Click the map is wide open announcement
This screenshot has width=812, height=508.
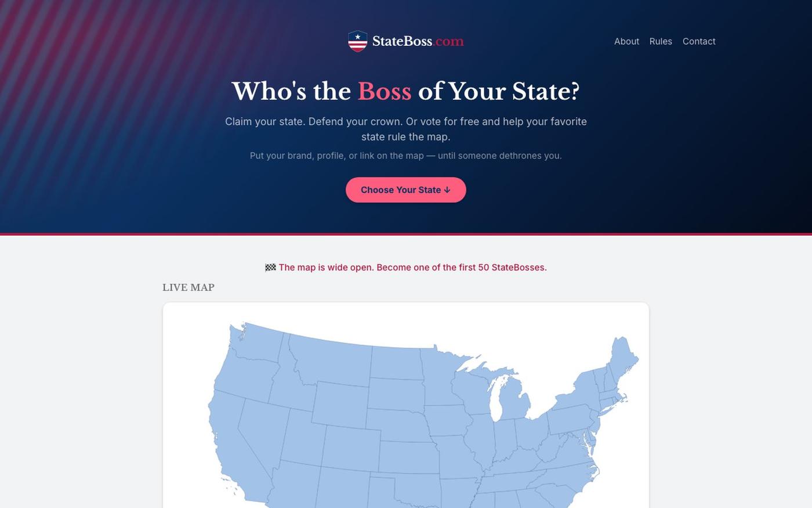[x=406, y=268]
